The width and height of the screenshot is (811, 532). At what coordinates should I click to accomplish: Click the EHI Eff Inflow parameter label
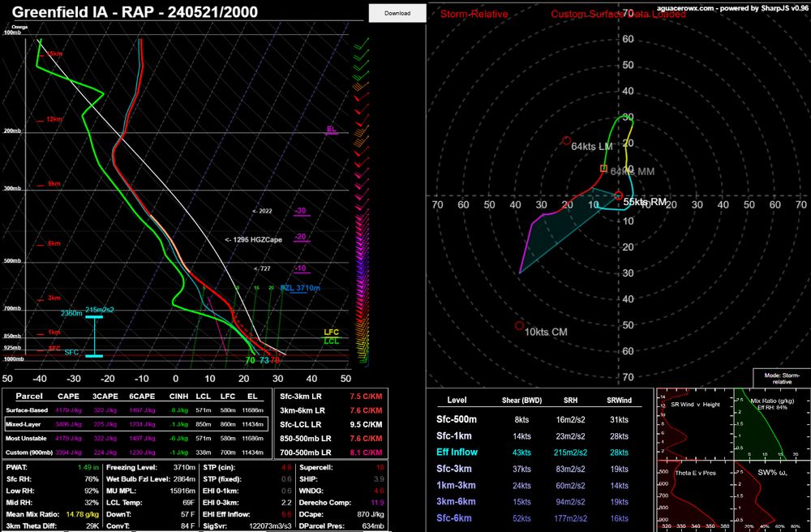tap(226, 514)
